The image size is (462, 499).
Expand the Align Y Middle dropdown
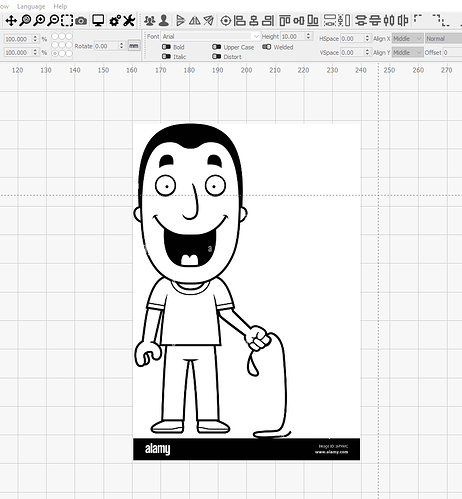(x=407, y=52)
